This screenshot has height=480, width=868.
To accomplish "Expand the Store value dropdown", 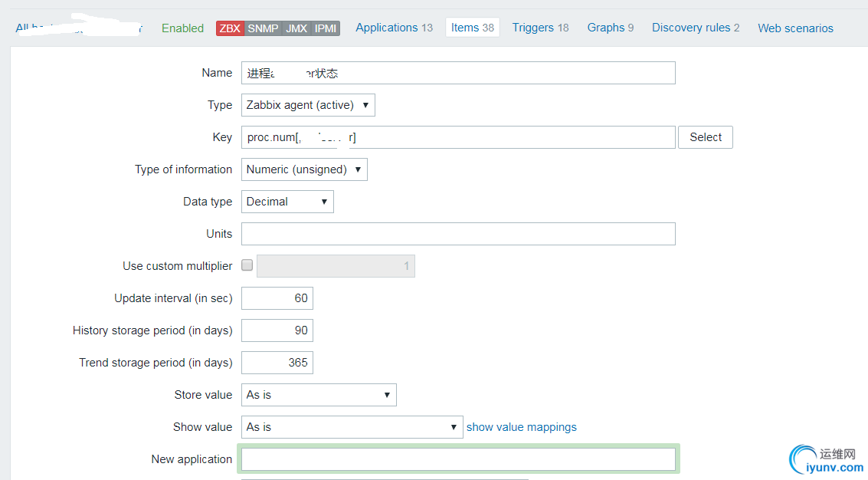I will (319, 395).
